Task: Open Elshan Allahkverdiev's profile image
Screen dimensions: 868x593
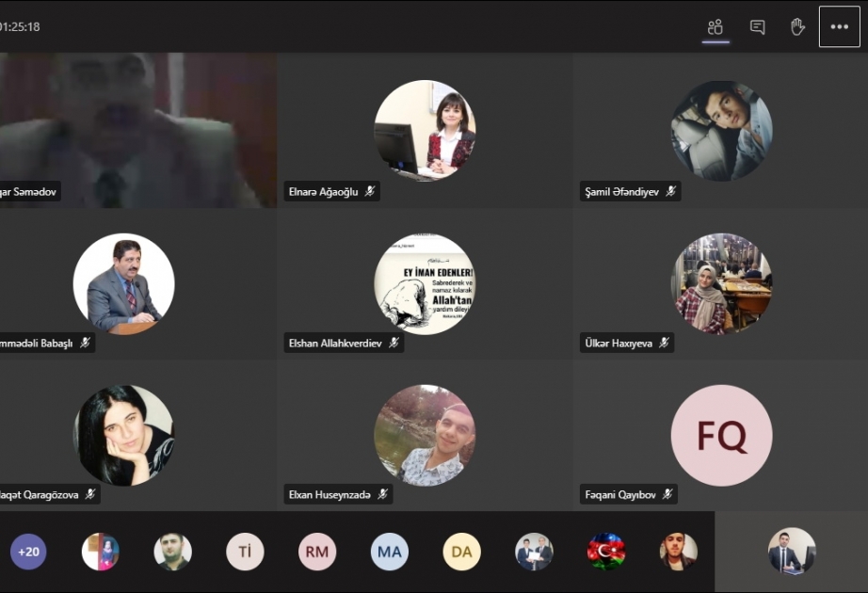Action: [425, 283]
